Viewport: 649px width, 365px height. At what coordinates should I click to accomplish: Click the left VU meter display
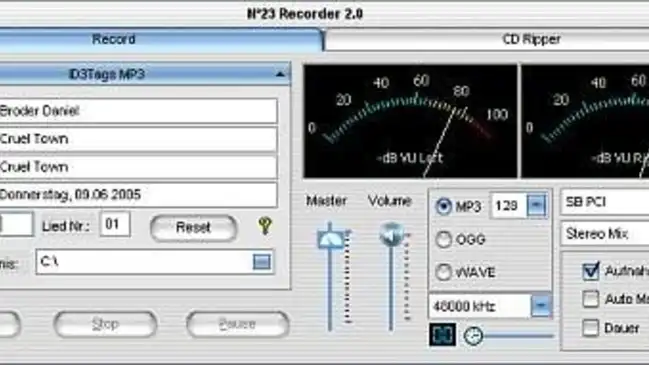[410, 122]
